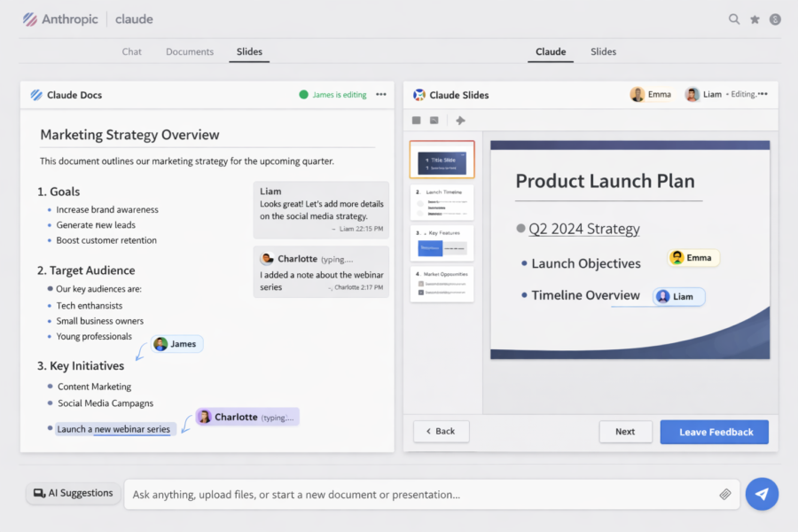Select the right-side Slides tab
Image resolution: width=798 pixels, height=532 pixels.
click(x=603, y=52)
